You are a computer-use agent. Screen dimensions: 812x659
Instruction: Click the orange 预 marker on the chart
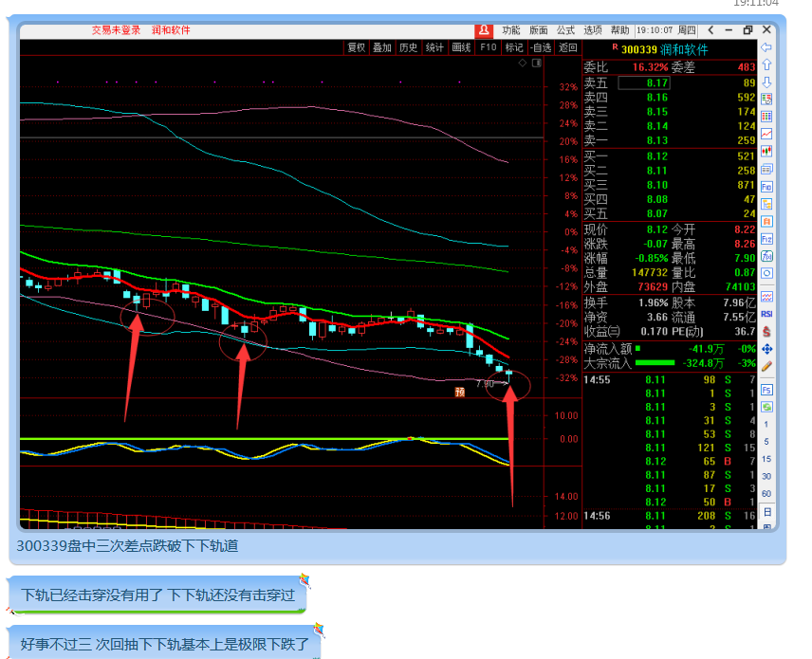[x=460, y=392]
